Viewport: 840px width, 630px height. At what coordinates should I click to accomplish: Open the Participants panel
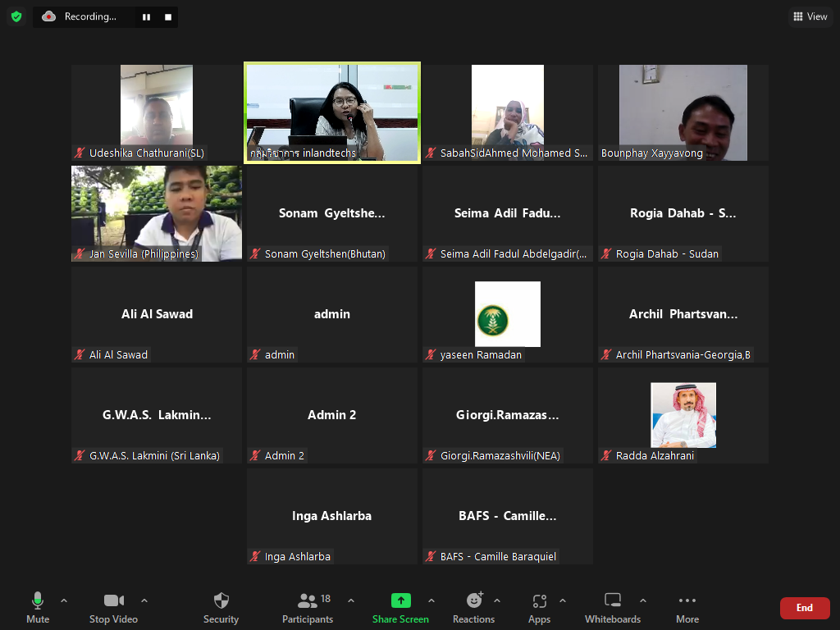click(308, 608)
